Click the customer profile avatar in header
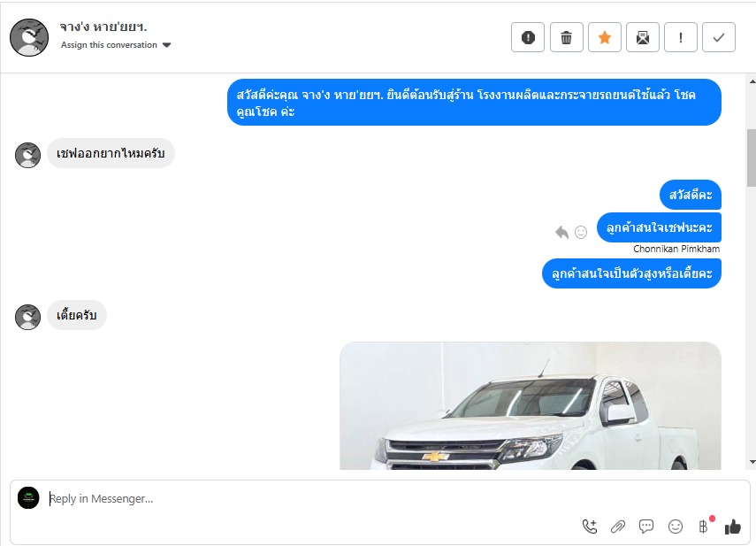 (29, 38)
